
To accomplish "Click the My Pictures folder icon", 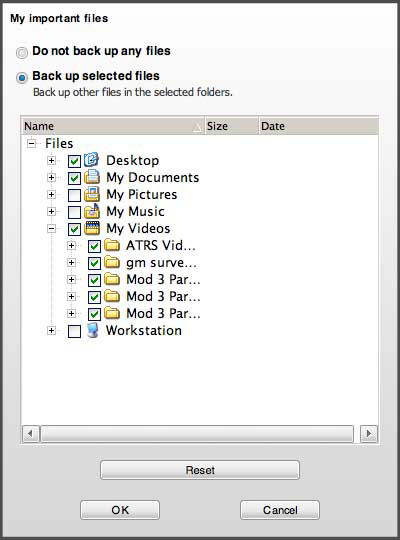I will 92,194.
